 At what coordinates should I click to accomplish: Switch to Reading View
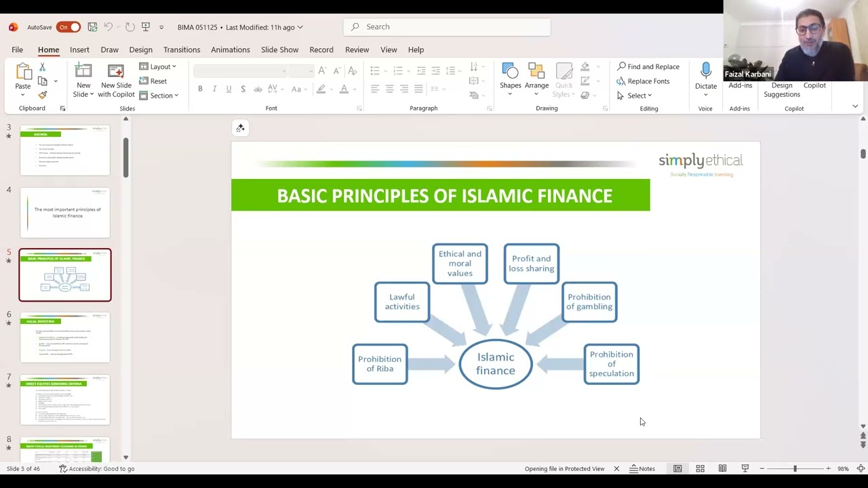point(722,468)
